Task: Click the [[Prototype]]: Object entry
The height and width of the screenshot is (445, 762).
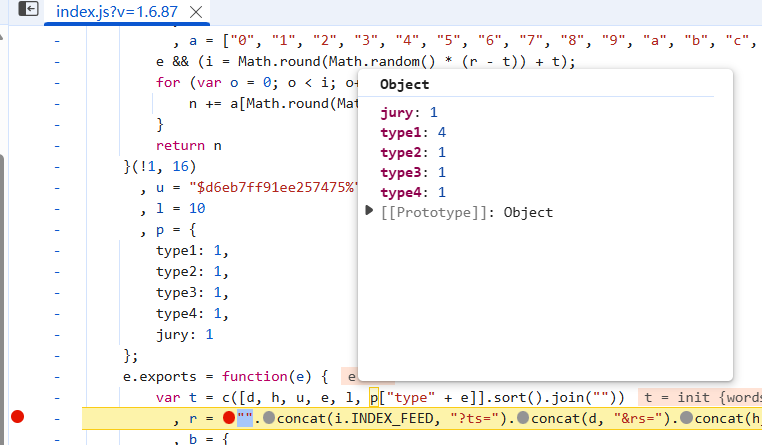Action: (x=466, y=212)
